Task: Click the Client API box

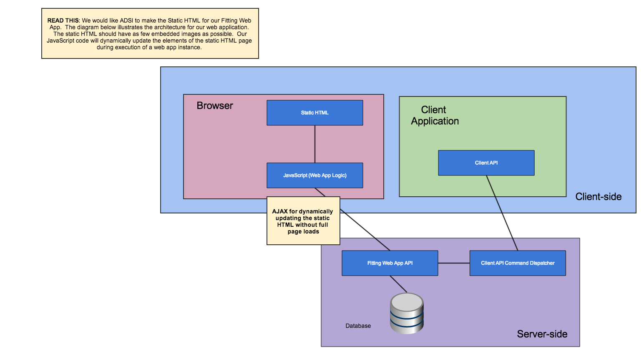Action: (486, 163)
